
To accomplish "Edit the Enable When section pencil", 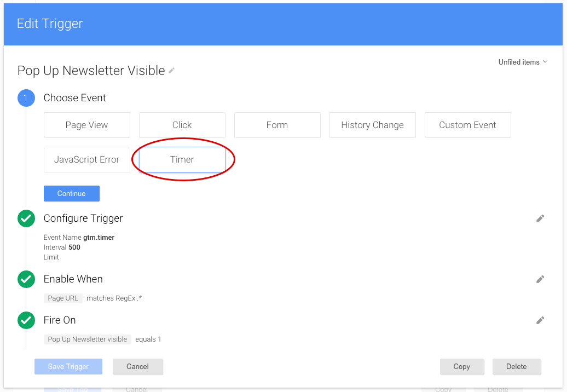I will coord(540,279).
